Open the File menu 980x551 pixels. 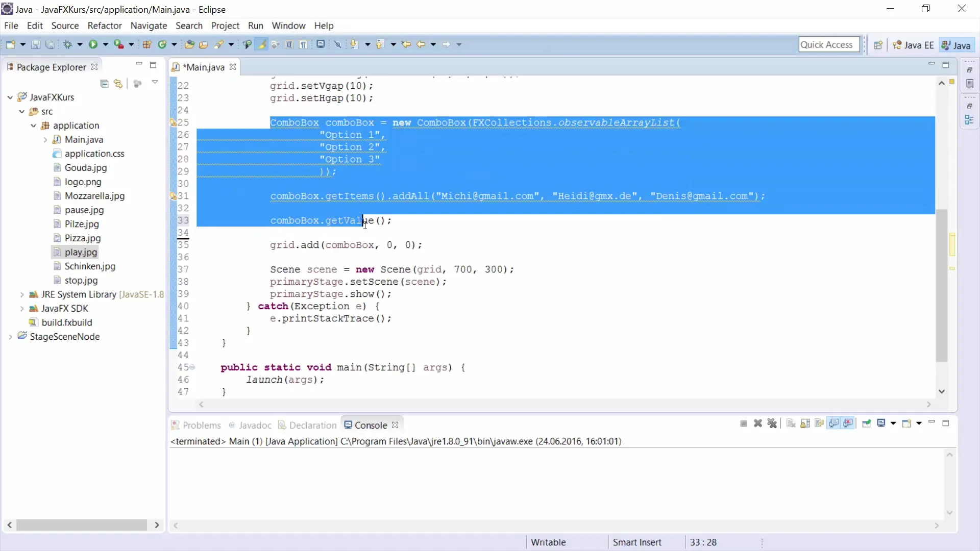pyautogui.click(x=11, y=26)
